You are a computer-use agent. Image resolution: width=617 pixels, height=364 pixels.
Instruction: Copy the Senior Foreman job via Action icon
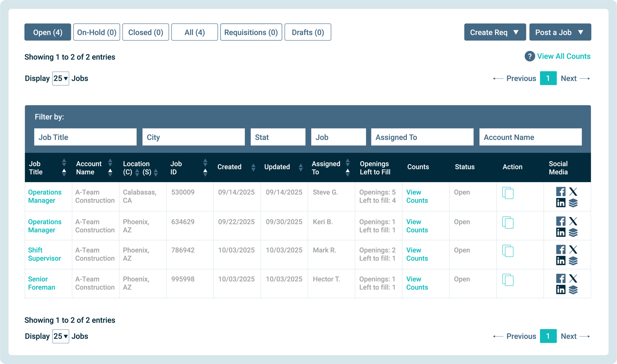click(508, 280)
